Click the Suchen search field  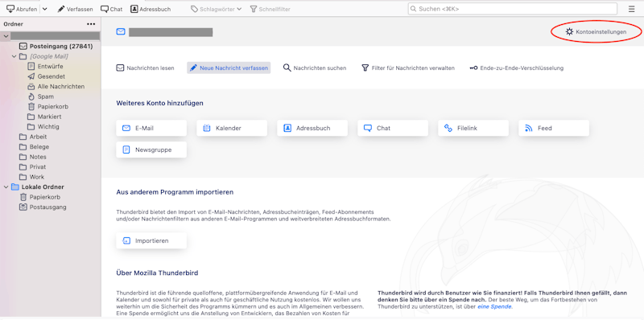(x=513, y=9)
